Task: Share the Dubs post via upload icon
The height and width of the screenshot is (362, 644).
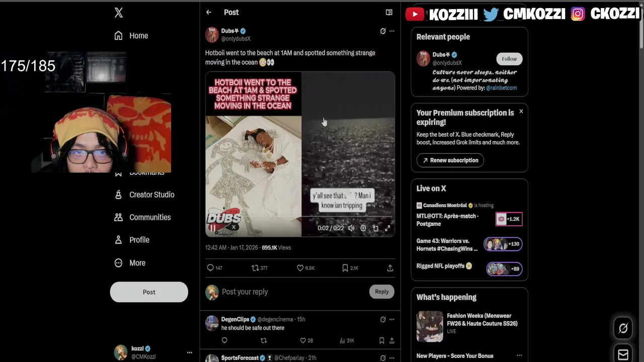Action: (x=390, y=268)
